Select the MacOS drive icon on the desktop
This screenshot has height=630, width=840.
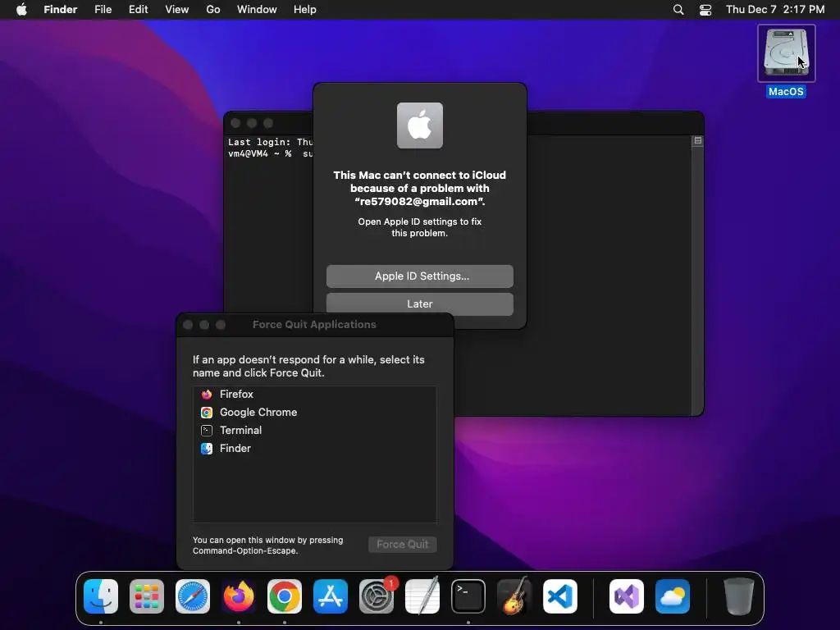pos(786,53)
